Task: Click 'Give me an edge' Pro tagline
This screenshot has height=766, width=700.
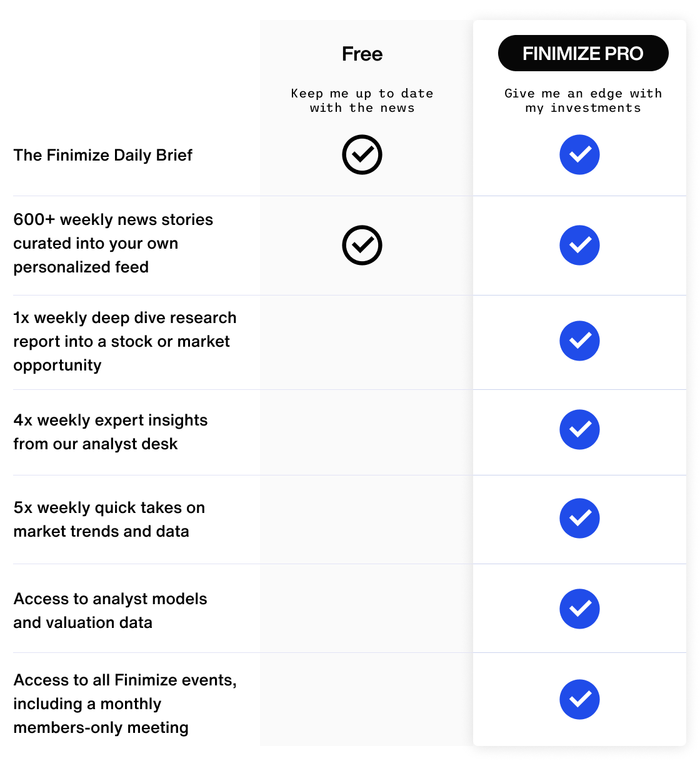Action: [582, 101]
